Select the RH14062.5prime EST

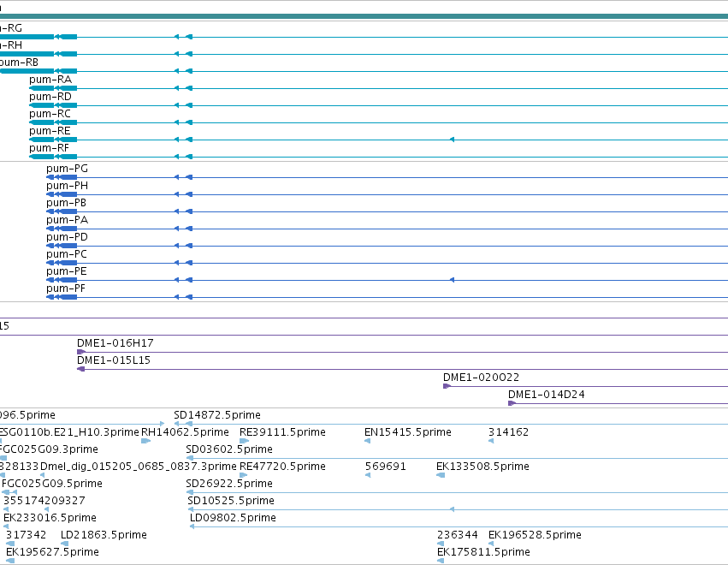[185, 432]
